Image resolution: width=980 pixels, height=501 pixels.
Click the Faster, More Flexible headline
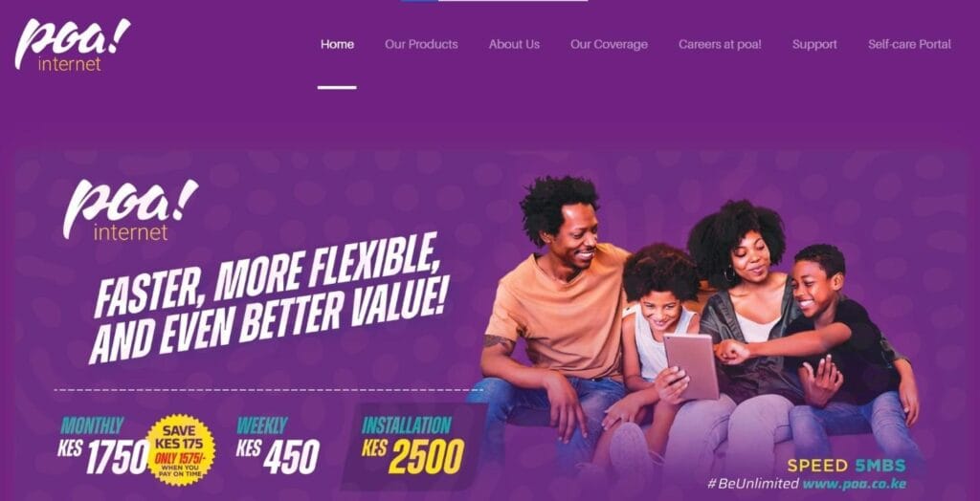[269, 298]
